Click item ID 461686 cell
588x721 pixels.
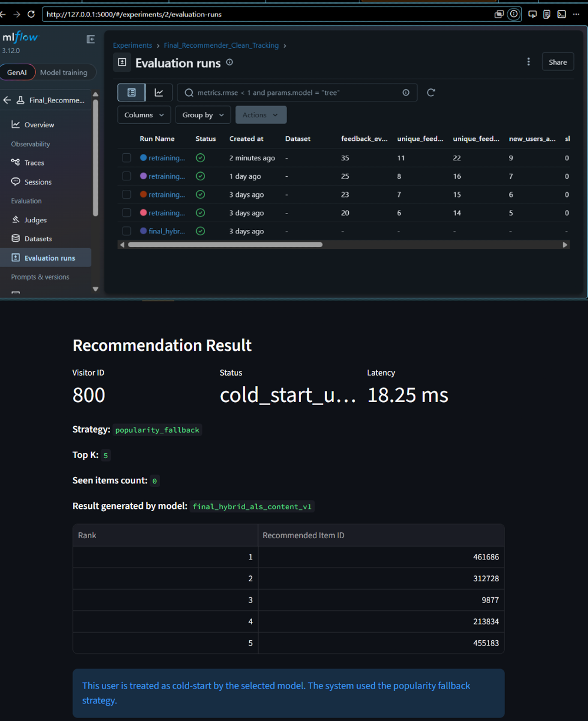click(x=381, y=557)
